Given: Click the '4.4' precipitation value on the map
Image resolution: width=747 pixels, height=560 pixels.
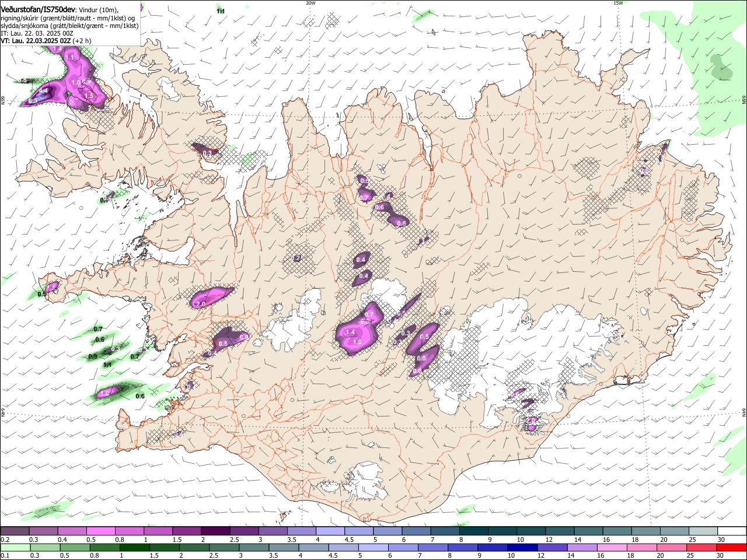Looking at the screenshot, I should pyautogui.click(x=43, y=91).
